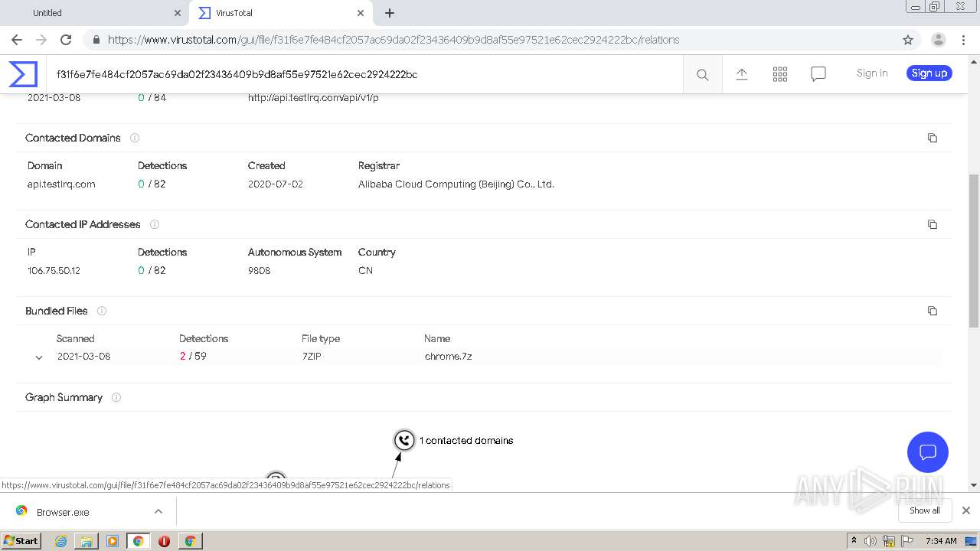
Task: Click the Alibaba Cloud Computing registrar text
Action: click(456, 184)
